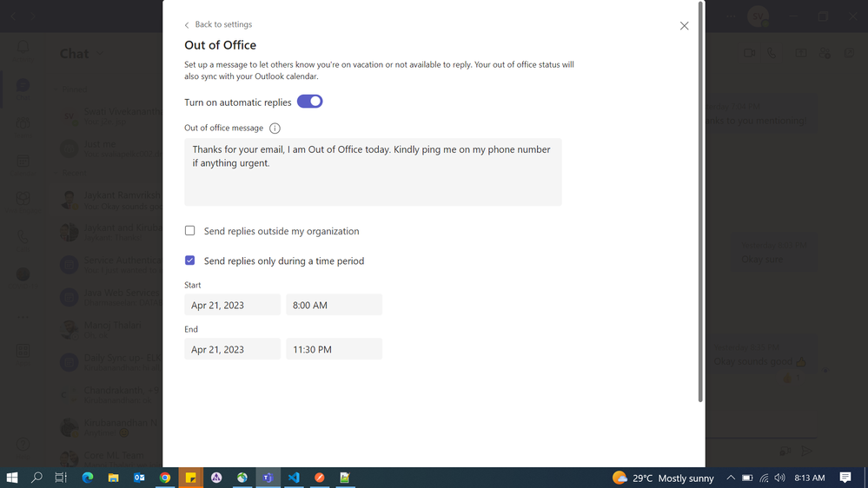Open the SV profile avatar in Teams
This screenshot has width=868, height=488.
coord(758,16)
